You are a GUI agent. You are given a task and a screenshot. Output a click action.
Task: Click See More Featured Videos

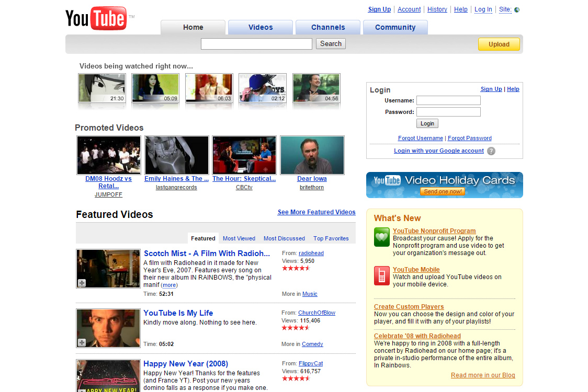tap(316, 212)
